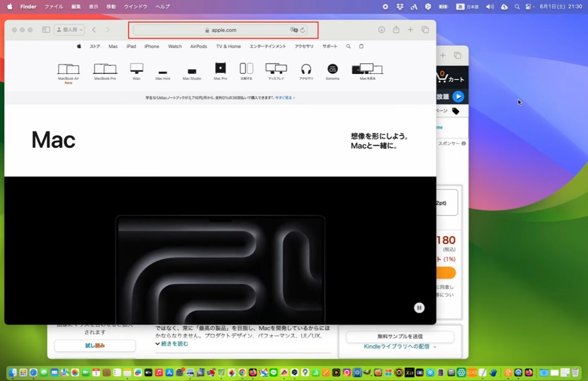The width and height of the screenshot is (588, 381).
Task: Open the volume control in menu bar
Action: coord(490,6)
